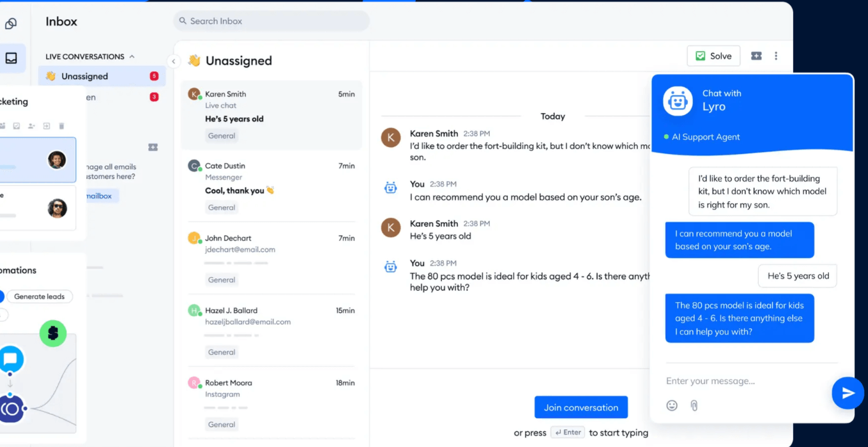The height and width of the screenshot is (447, 868).
Task: Click the trash icon in marketing panel
Action: pyautogui.click(x=61, y=126)
